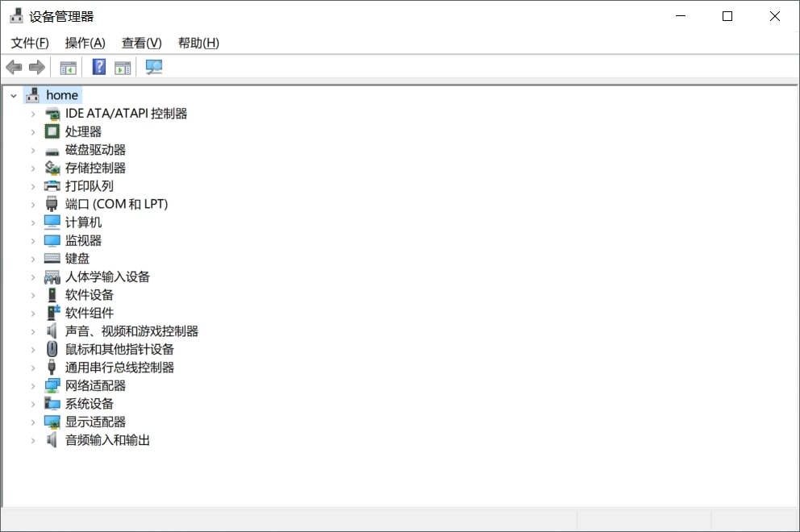Image resolution: width=800 pixels, height=532 pixels.
Task: Expand the 打印队列 node
Action: (x=33, y=187)
